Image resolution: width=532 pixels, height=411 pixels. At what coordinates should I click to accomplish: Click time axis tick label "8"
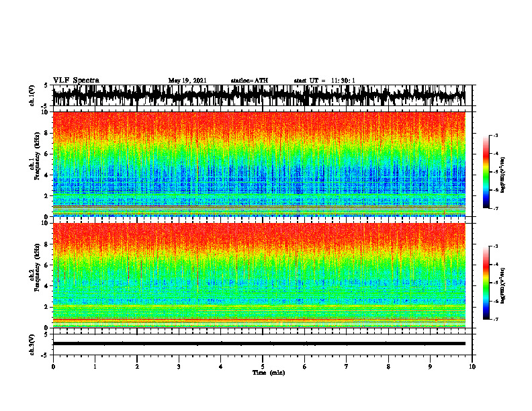[x=388, y=367]
